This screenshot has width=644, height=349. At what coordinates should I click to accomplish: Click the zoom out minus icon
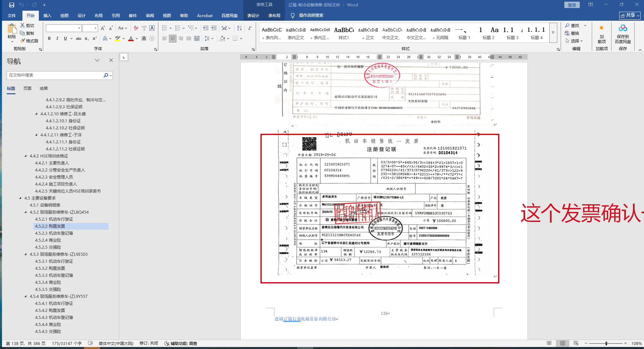(586, 343)
